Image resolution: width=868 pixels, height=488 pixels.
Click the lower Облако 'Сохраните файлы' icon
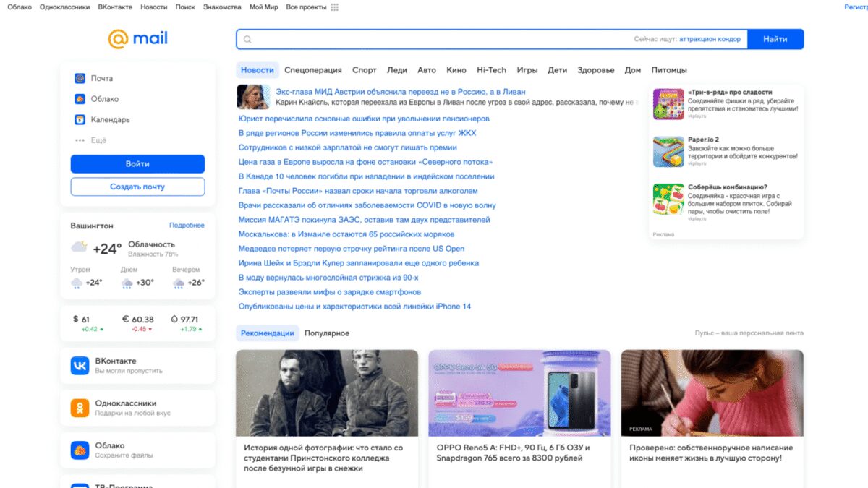[82, 449]
